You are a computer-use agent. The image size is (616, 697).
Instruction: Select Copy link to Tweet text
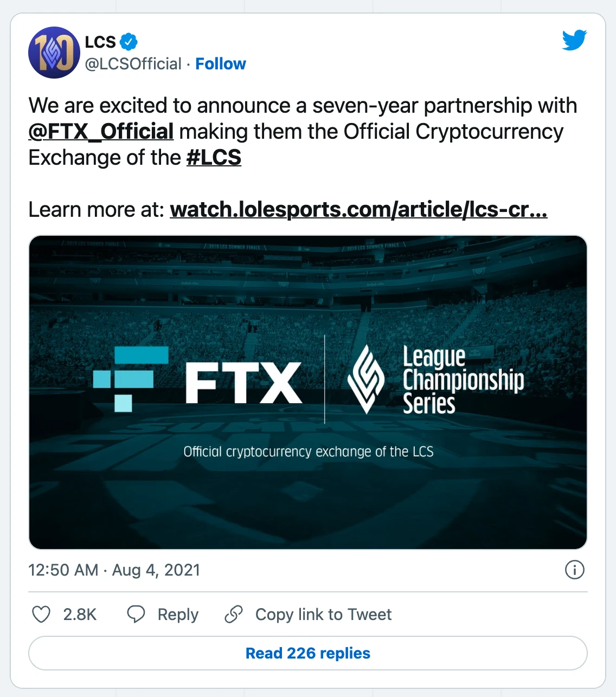(x=323, y=615)
